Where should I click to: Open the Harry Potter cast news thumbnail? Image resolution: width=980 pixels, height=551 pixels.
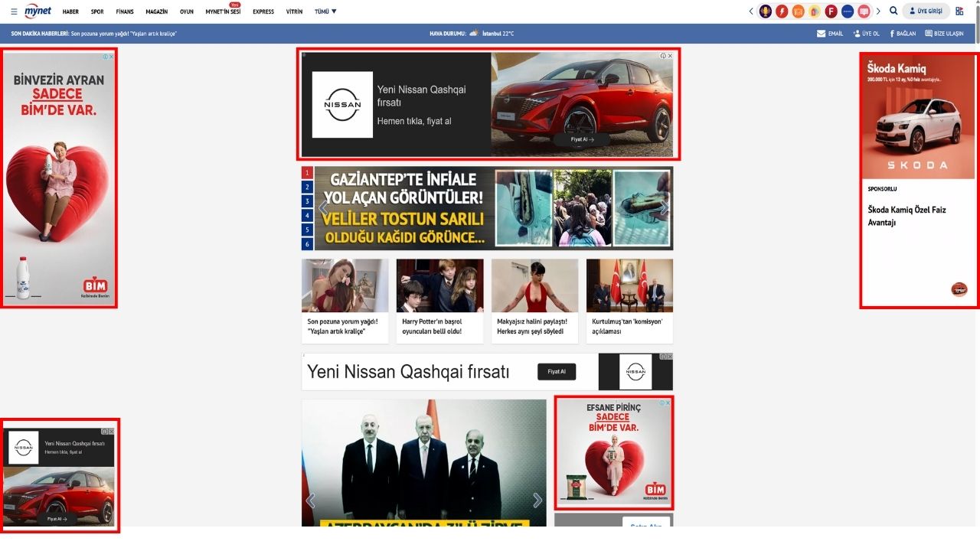point(439,285)
